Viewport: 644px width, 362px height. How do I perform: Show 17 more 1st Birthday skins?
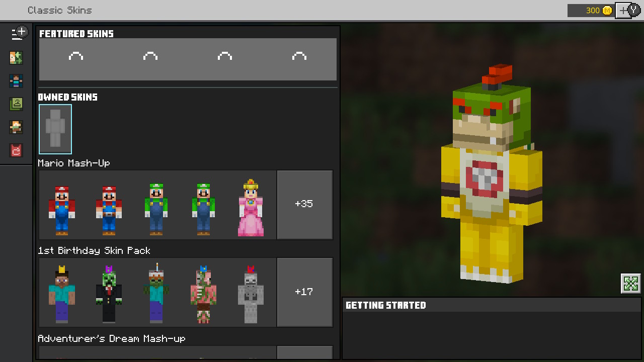(x=305, y=292)
